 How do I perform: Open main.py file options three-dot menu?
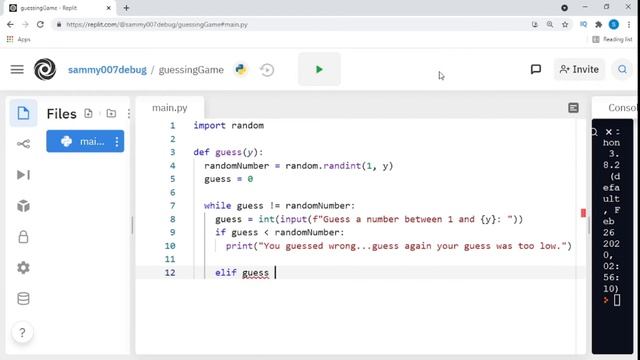(x=117, y=141)
